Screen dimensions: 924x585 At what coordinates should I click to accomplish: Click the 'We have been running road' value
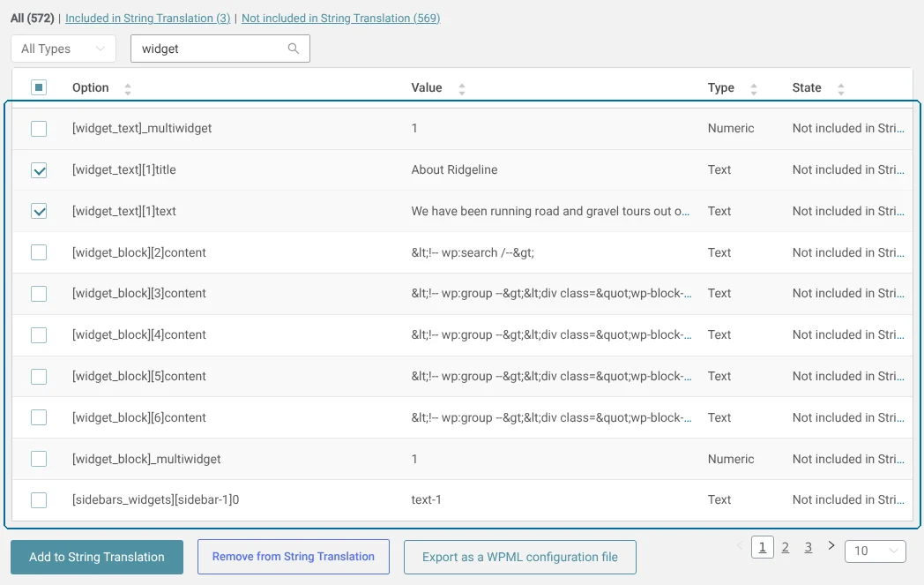click(x=550, y=211)
